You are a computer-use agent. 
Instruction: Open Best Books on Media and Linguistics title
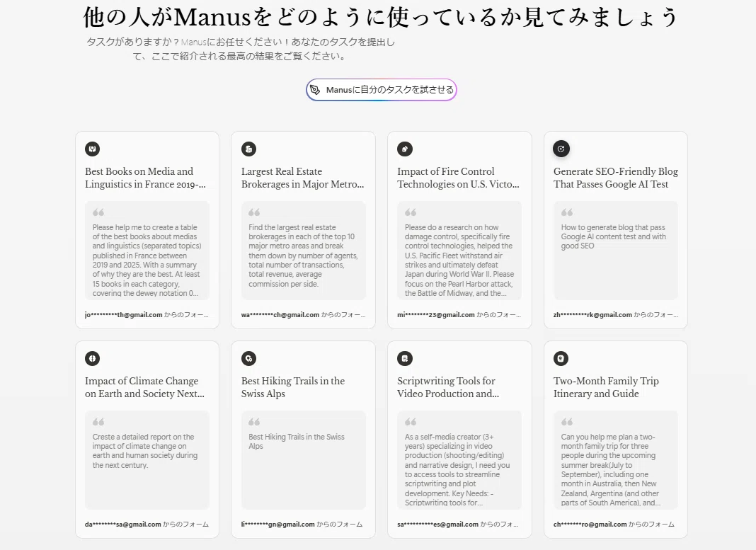tap(145, 178)
